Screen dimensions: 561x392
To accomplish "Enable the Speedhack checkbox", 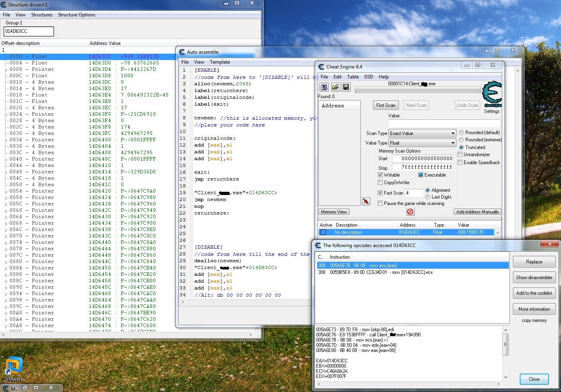I will pos(460,163).
